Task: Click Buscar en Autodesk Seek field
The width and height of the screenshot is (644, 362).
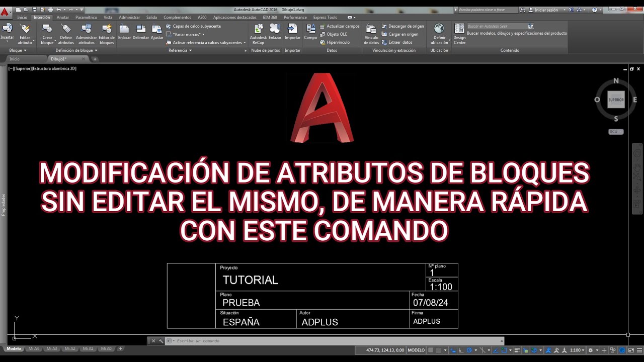Action: pos(497,26)
